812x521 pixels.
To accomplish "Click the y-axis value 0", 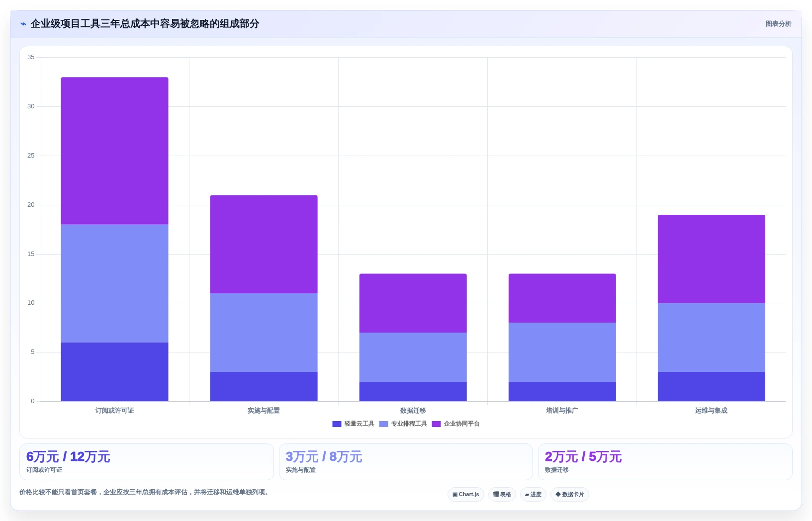I will (33, 401).
